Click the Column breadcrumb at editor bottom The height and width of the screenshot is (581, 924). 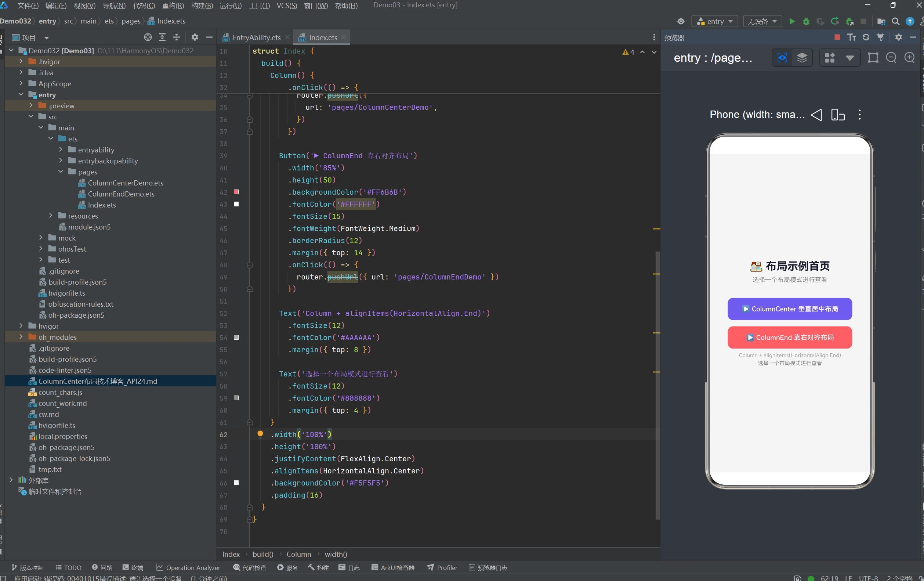[x=298, y=554]
